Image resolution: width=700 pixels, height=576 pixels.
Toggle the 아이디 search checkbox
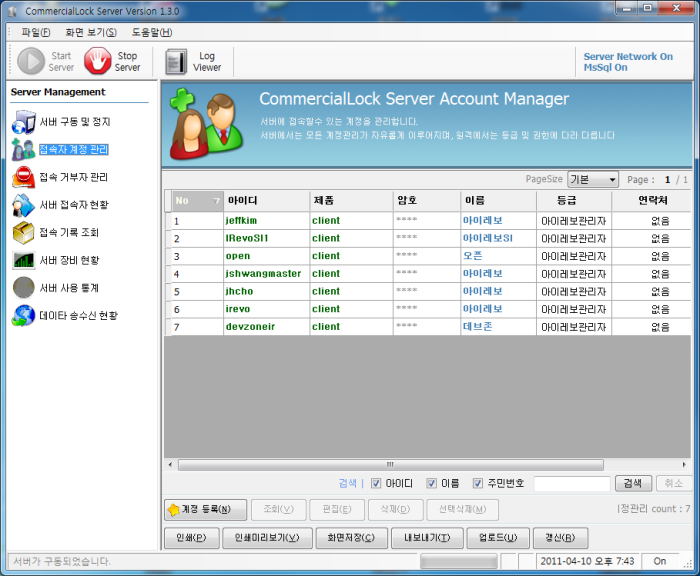pos(376,483)
